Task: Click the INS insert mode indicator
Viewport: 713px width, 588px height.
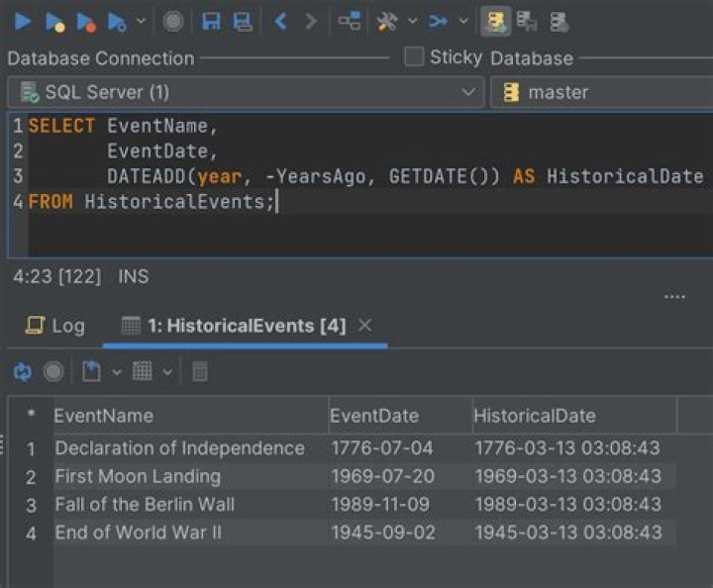Action: point(134,276)
